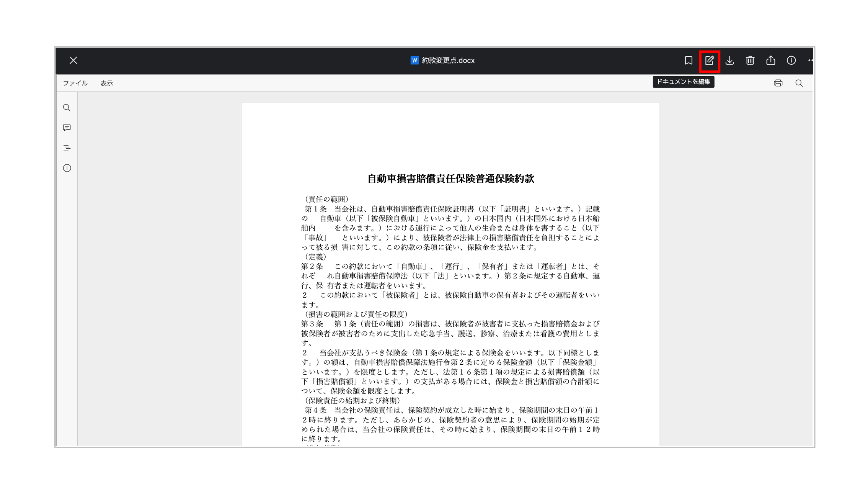The width and height of the screenshot is (868, 493).
Task: Open document info in the left sidebar
Action: click(67, 168)
